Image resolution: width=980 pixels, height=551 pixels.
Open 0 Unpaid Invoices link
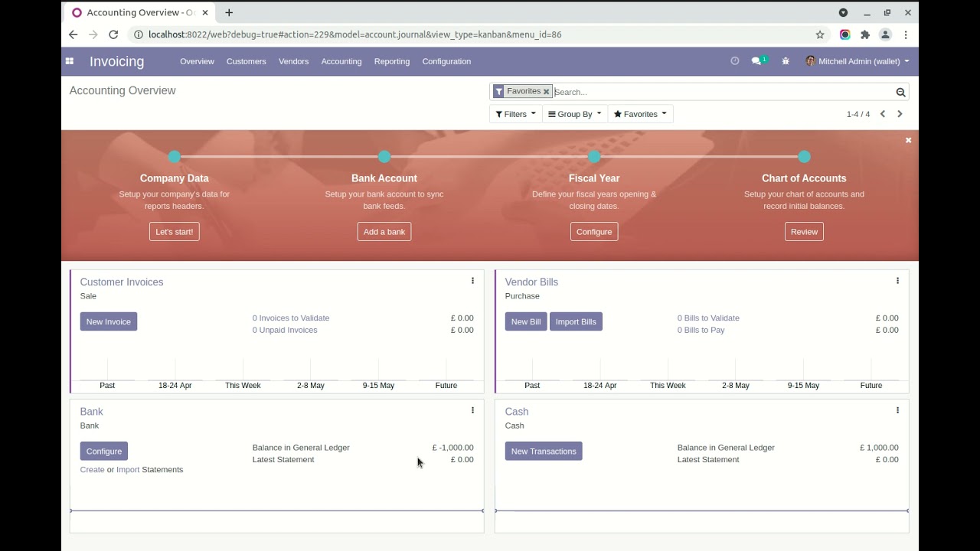pyautogui.click(x=285, y=330)
